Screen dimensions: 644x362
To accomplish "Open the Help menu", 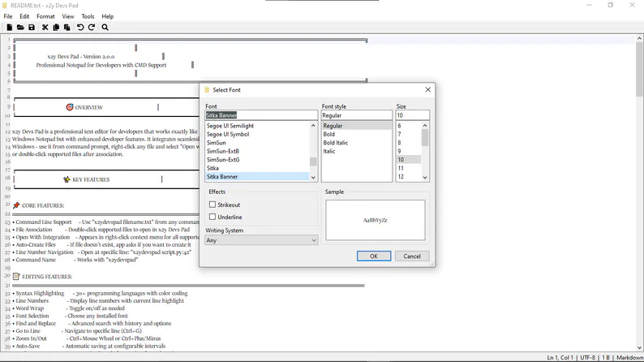I will tap(108, 16).
